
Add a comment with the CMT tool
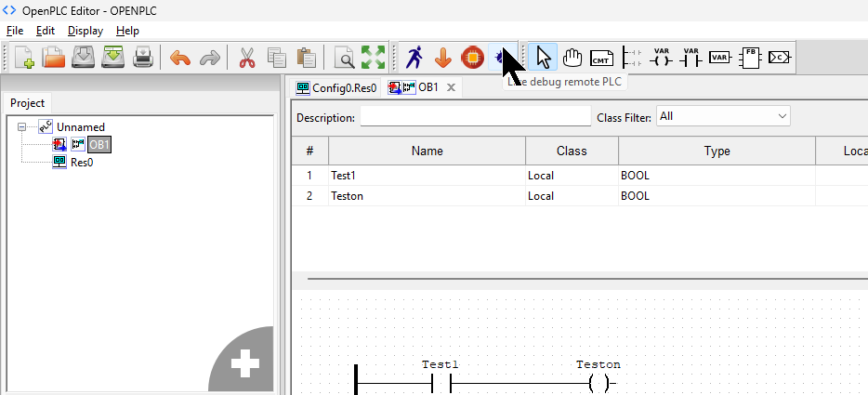point(602,58)
